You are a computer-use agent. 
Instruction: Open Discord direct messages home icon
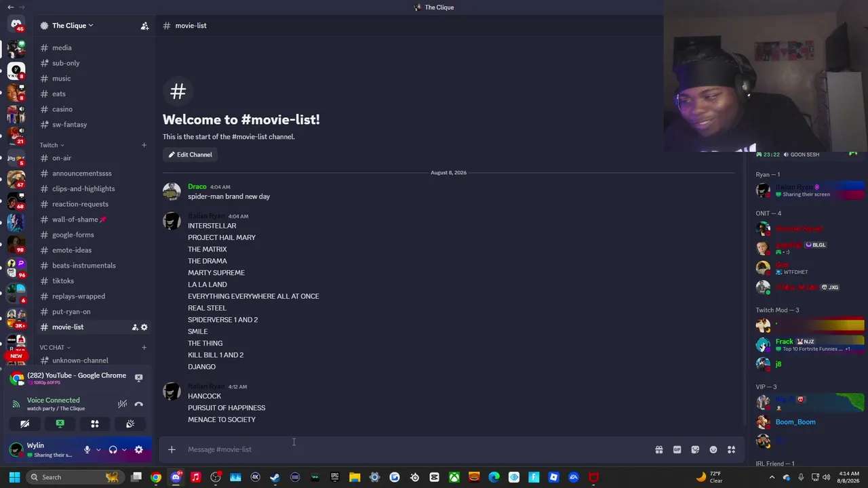click(16, 24)
